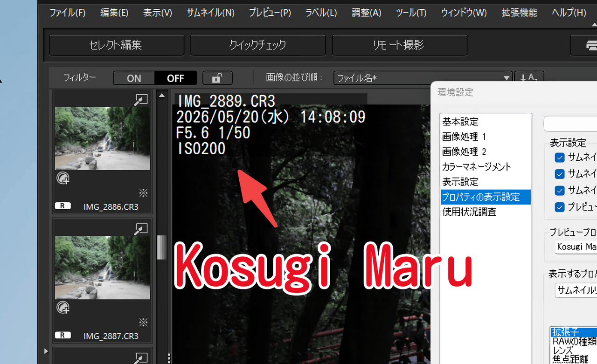Open the プレビュー(P) menu

[270, 13]
